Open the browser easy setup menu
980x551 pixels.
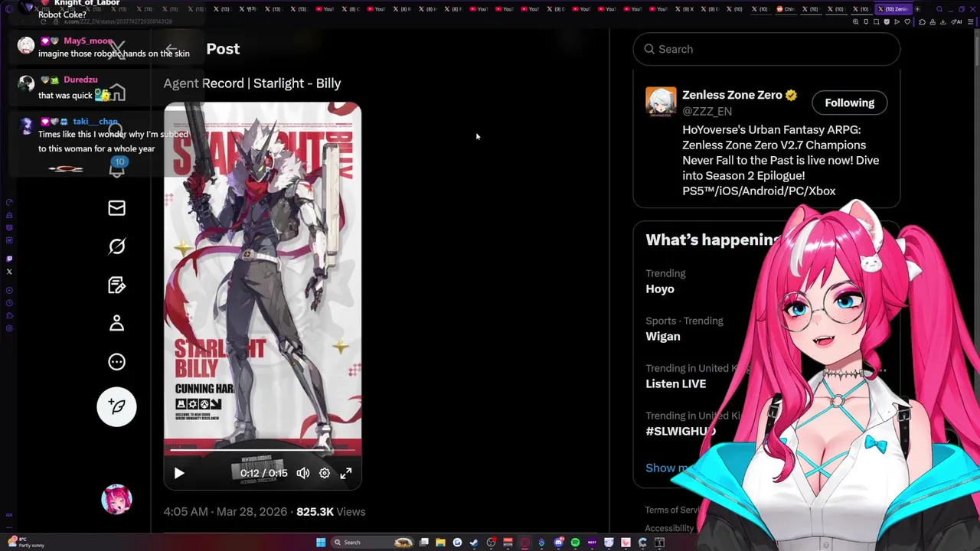point(970,22)
